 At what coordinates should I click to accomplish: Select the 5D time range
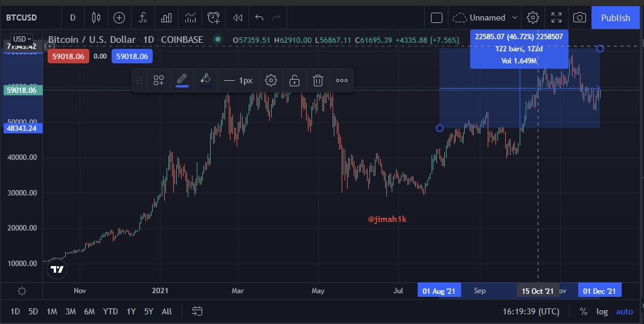point(33,312)
